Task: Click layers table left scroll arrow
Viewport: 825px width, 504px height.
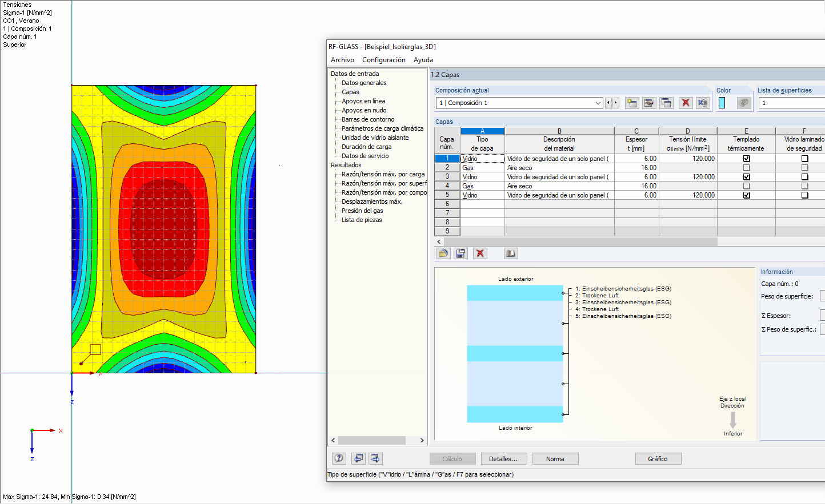Action: pos(439,242)
